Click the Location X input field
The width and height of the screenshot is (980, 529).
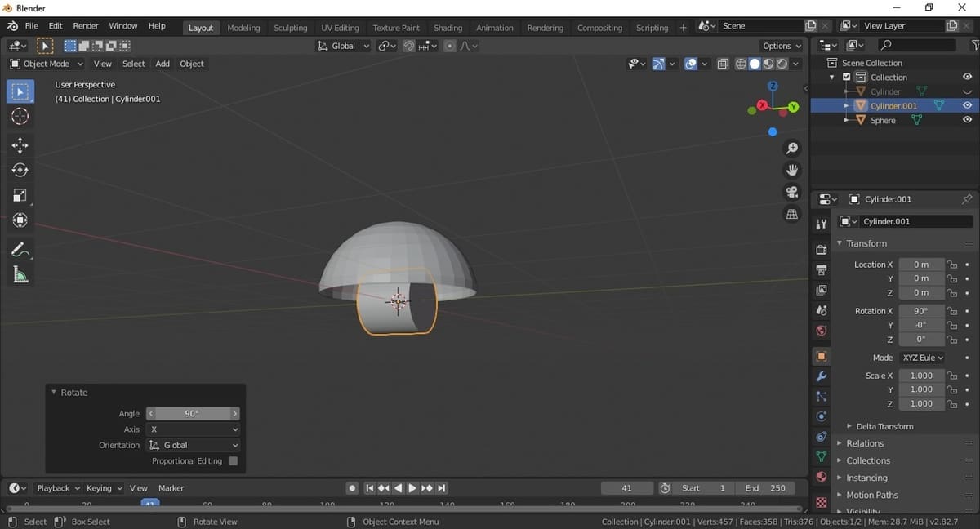(x=921, y=264)
